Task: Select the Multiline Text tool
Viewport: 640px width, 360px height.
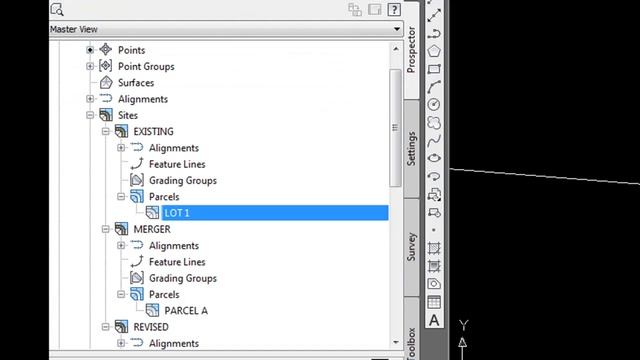Action: coord(434,320)
